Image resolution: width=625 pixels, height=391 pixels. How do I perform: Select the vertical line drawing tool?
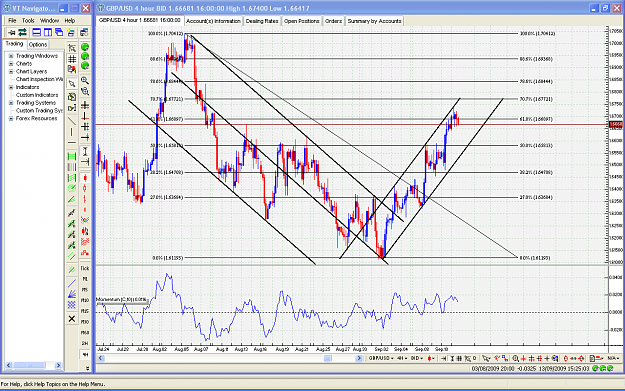72,132
